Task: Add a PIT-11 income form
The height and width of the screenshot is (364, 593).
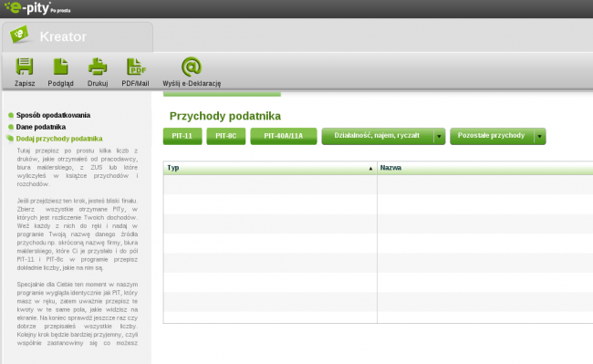Action: (182, 136)
